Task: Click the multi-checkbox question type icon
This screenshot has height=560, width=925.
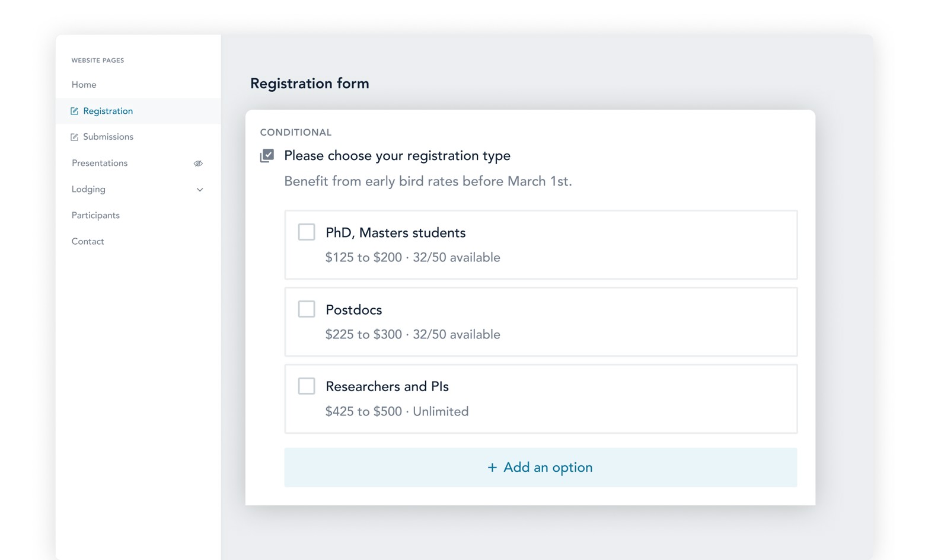Action: 267,156
